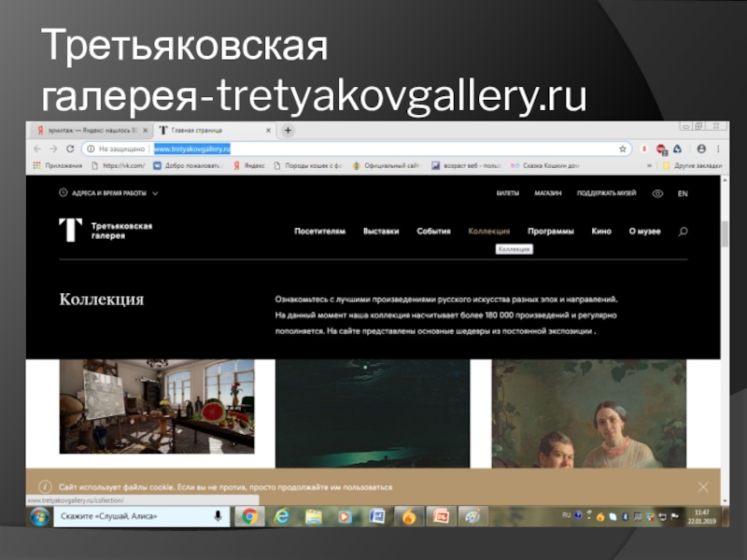The height and width of the screenshot is (560, 747).
Task: Dismiss the cookie notice with X
Action: tap(703, 486)
